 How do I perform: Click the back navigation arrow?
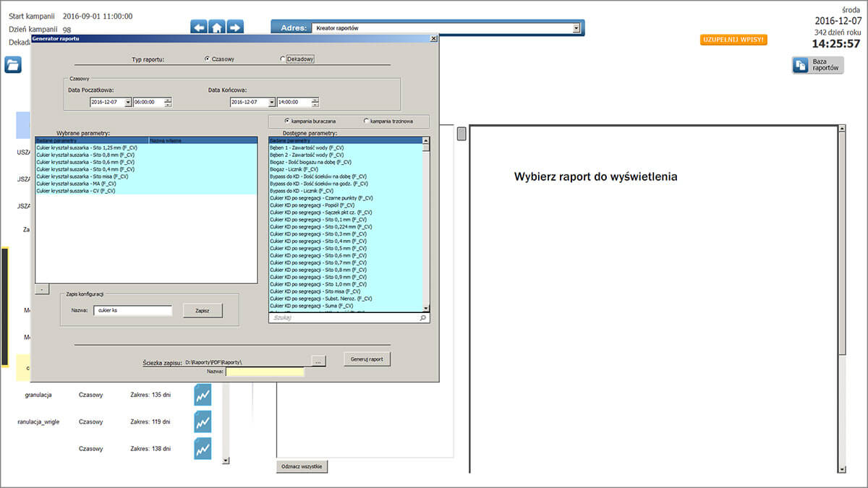coord(197,26)
